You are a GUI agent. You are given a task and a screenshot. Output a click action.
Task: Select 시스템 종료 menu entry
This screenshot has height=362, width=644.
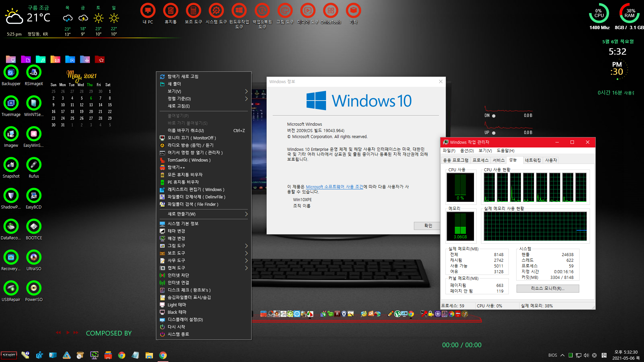point(204,334)
